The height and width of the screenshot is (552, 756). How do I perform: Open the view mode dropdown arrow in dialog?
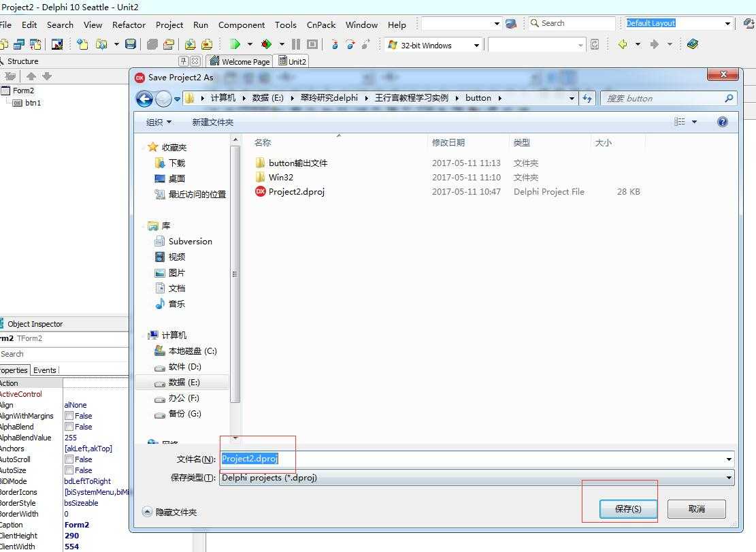694,122
